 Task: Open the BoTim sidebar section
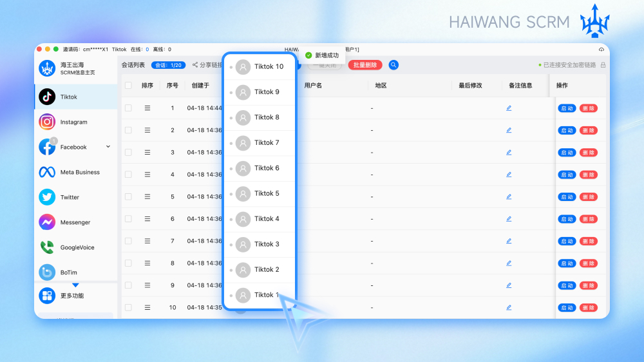click(76, 272)
